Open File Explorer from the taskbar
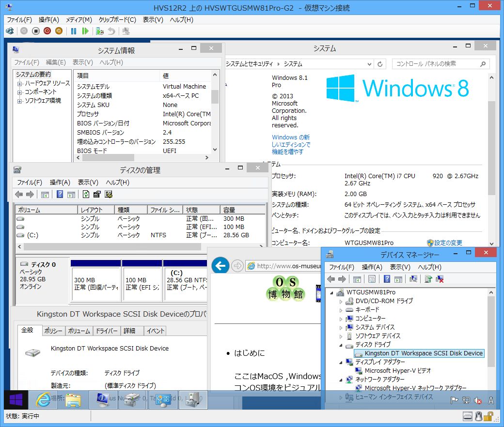Viewport: 504px width, 427px height. [x=73, y=399]
